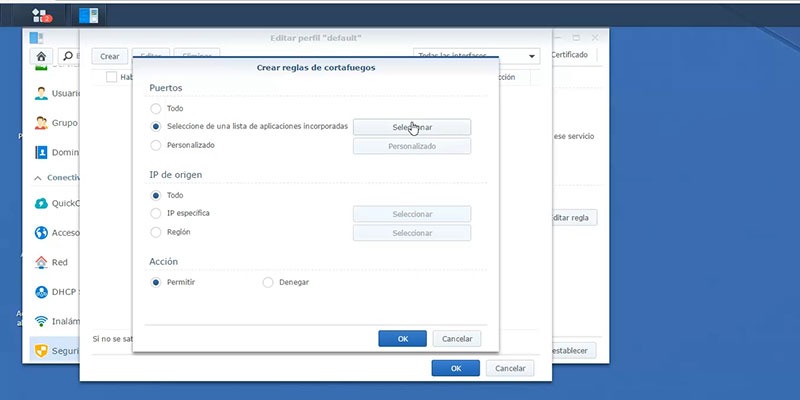Open the Certificado tab
Image resolution: width=800 pixels, height=400 pixels.
click(570, 55)
